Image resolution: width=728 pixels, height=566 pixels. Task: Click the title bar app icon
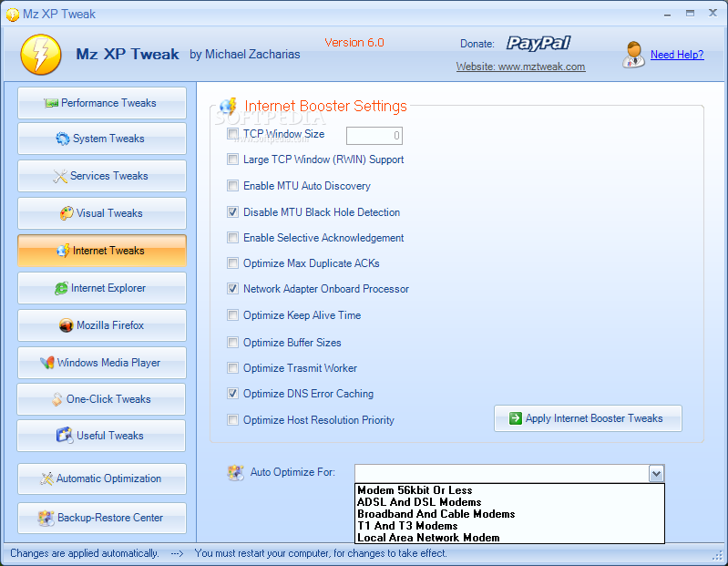(13, 15)
